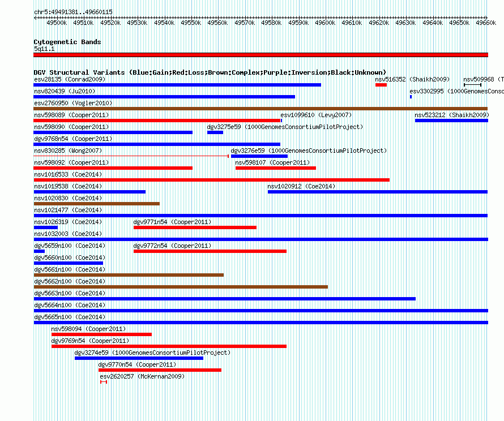
Task: Open the dgv5663n100 (Coe2014) label
Action: [70, 293]
